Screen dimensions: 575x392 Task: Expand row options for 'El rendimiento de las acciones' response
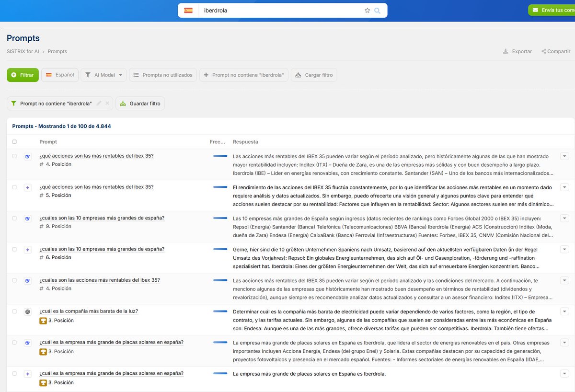tap(564, 187)
